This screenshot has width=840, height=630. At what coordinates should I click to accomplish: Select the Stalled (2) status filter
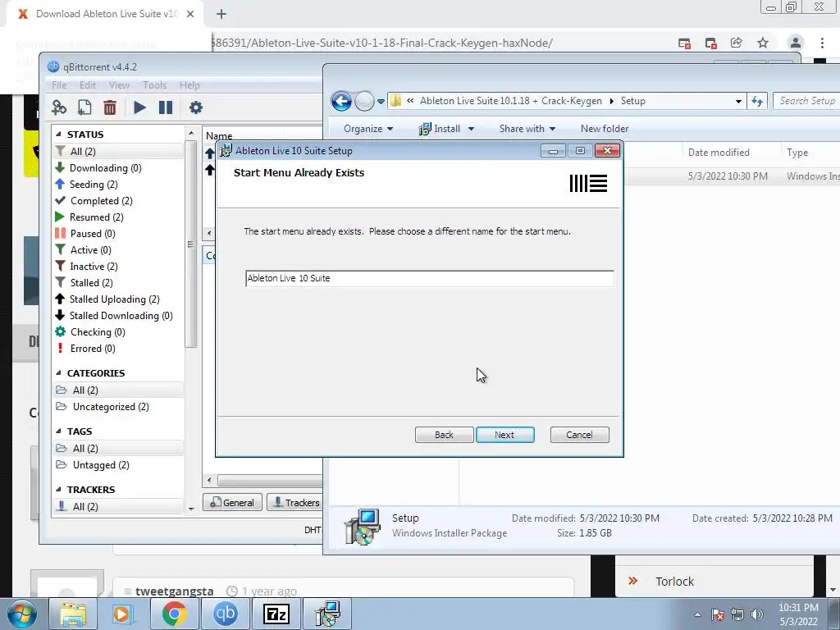pyautogui.click(x=92, y=283)
